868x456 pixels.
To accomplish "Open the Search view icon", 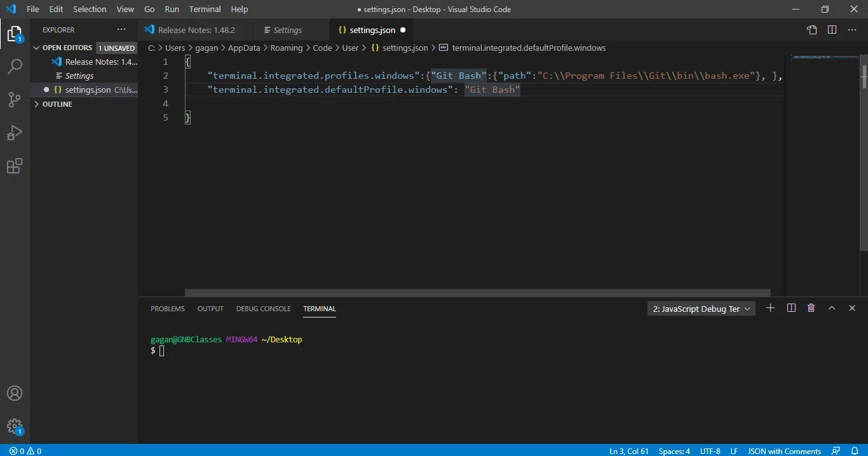I will pos(15,66).
